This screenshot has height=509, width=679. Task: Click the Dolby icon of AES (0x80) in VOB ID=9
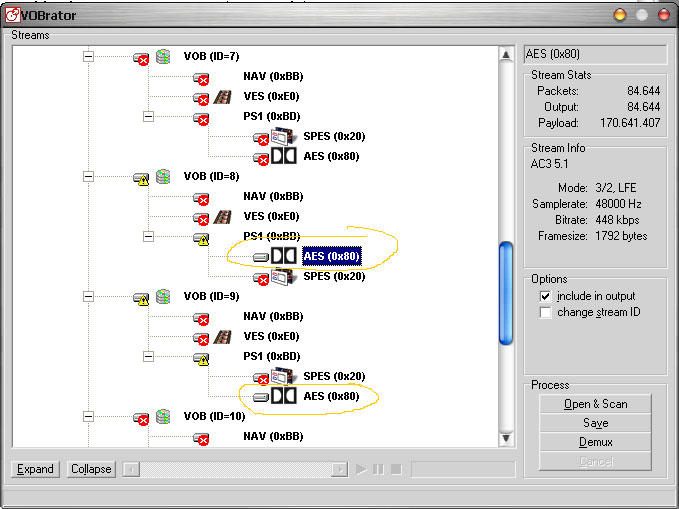pos(284,396)
